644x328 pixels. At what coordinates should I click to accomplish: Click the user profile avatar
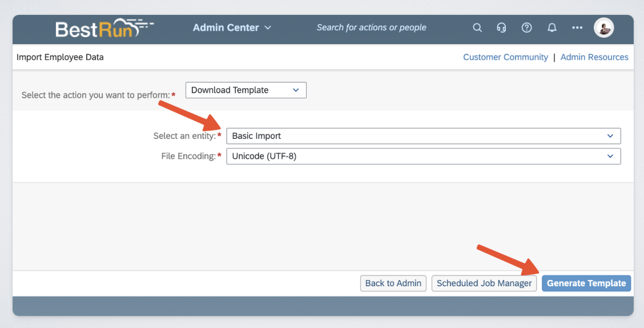point(603,28)
